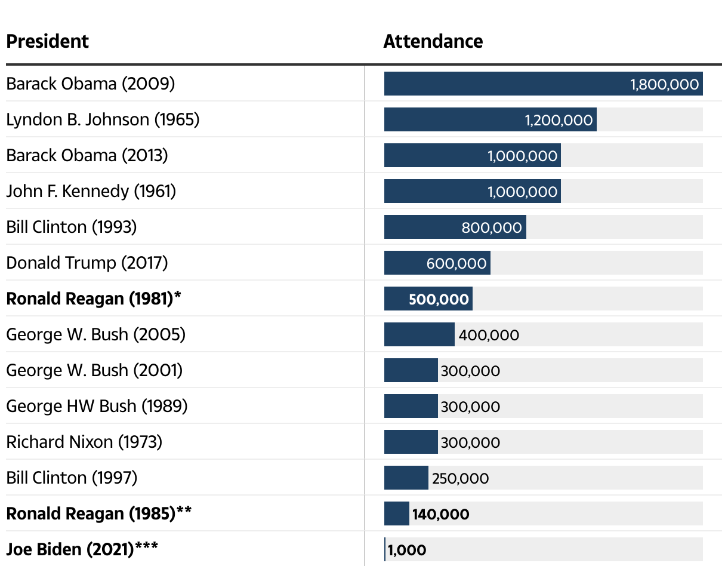Click the 500,000 bold bar value
The image size is (728, 572).
(439, 299)
